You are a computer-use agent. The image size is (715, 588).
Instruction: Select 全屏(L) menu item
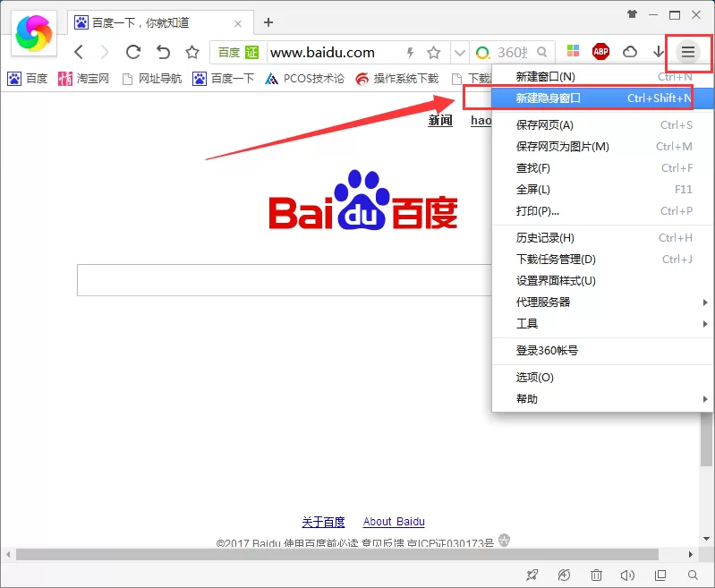point(603,190)
